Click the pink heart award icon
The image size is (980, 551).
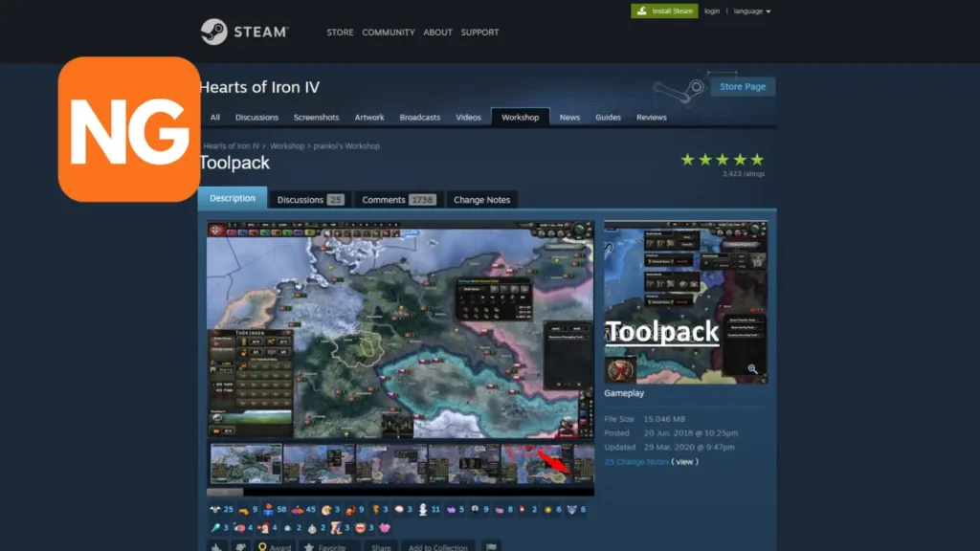coord(385,528)
